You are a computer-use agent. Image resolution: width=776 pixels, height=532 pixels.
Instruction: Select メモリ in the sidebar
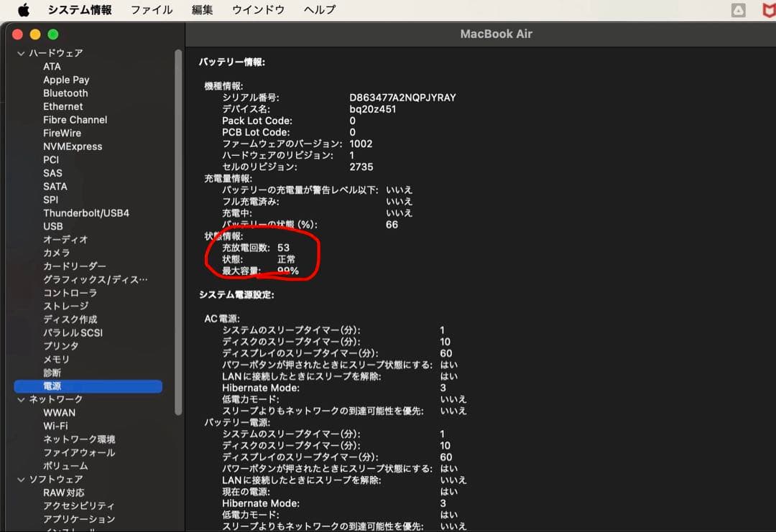[x=56, y=359]
